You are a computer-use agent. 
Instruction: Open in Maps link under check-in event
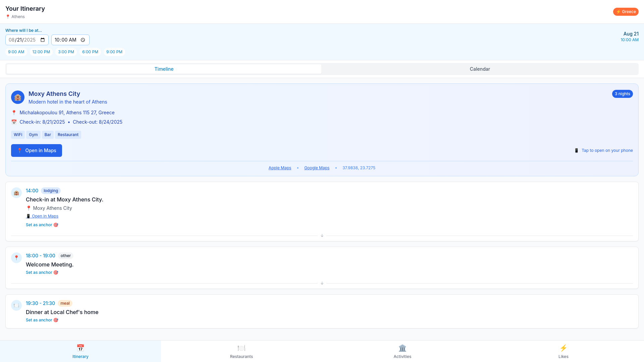pos(42,216)
